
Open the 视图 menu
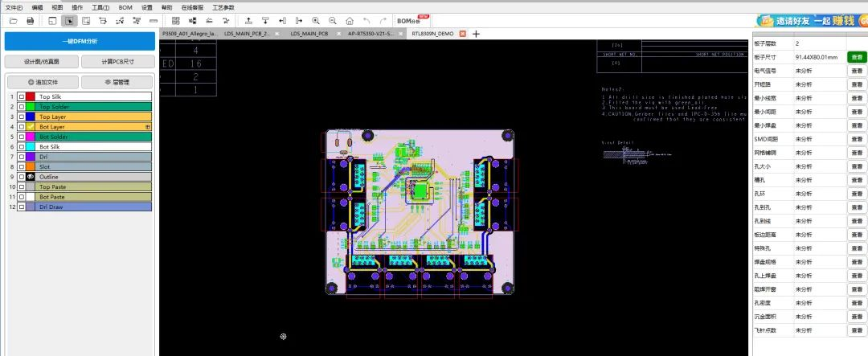57,8
